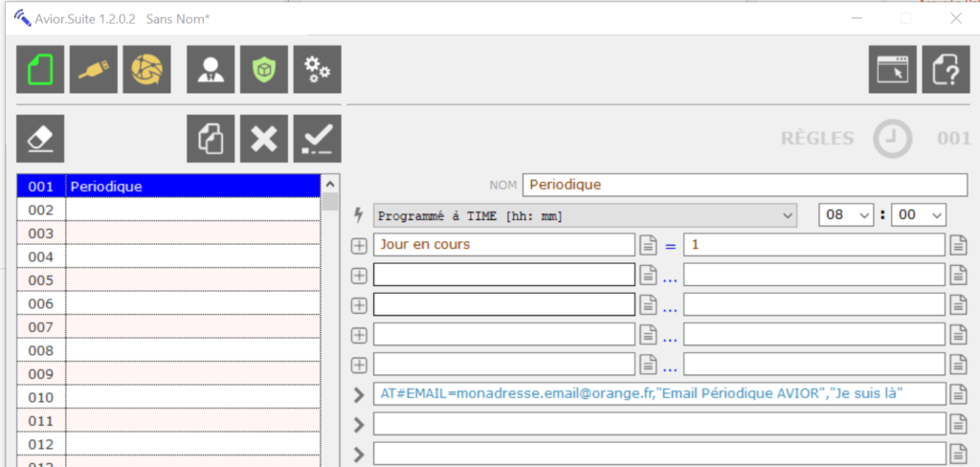Image resolution: width=980 pixels, height=467 pixels.
Task: Click the eraser clear icon
Action: pos(41,139)
